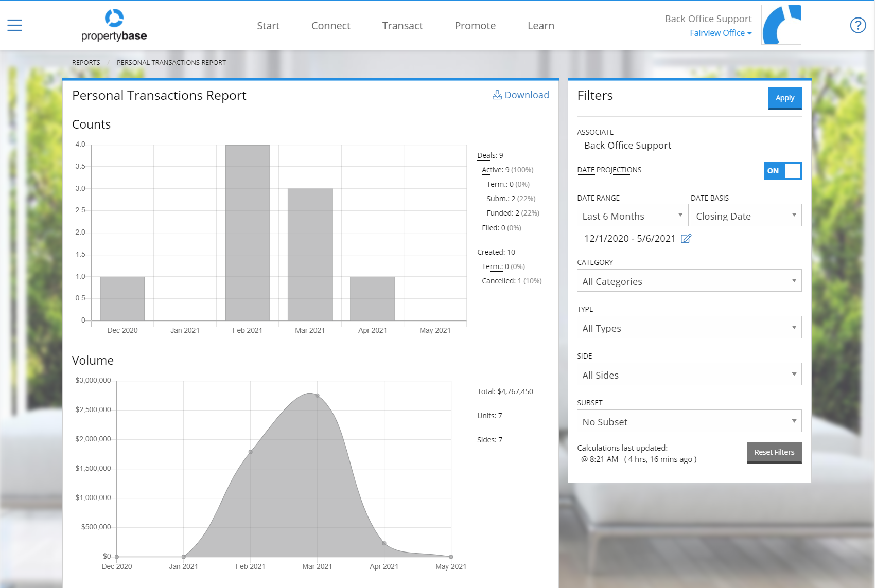Open the Fairview Office selector
875x588 pixels.
pos(720,32)
